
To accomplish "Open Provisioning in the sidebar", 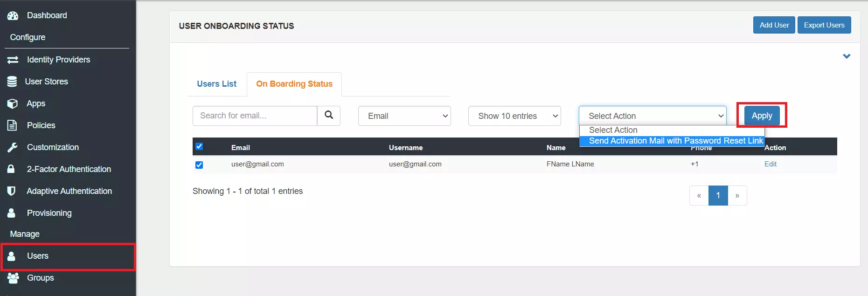I will click(x=49, y=213).
